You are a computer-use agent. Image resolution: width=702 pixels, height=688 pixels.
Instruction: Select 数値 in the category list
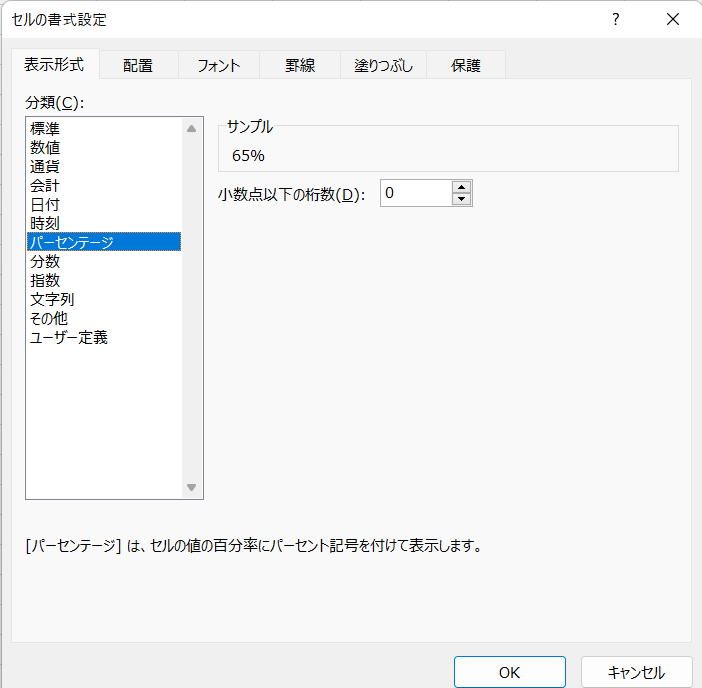point(104,147)
